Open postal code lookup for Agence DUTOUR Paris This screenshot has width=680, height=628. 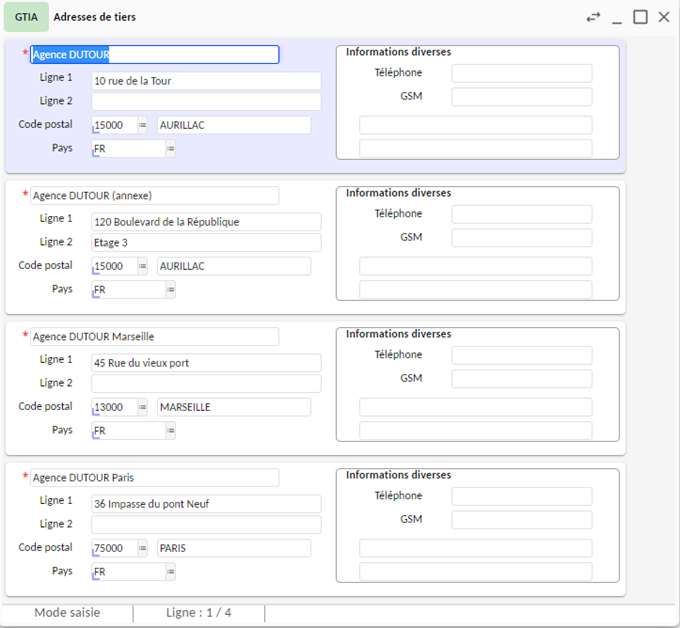pos(142,548)
